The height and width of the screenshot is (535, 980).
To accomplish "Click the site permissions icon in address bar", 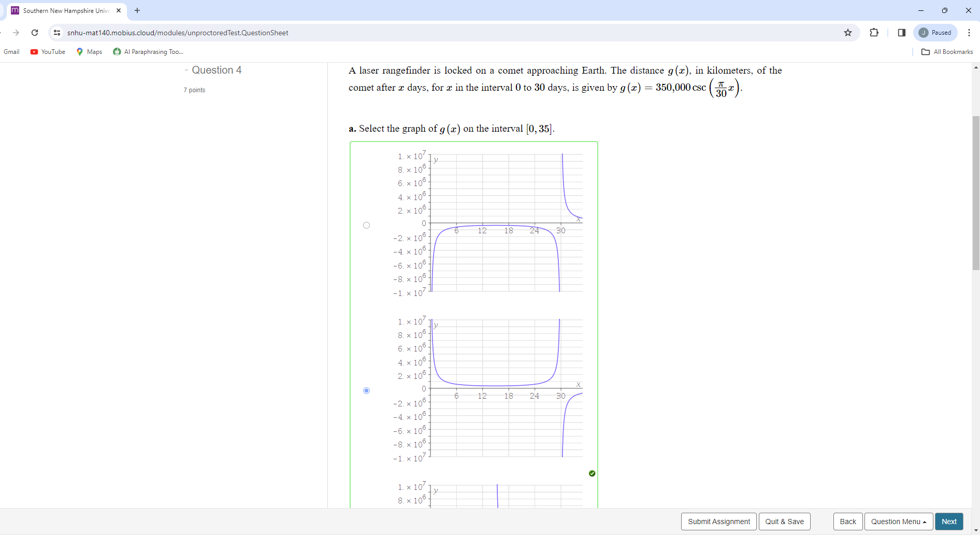I will (x=57, y=33).
